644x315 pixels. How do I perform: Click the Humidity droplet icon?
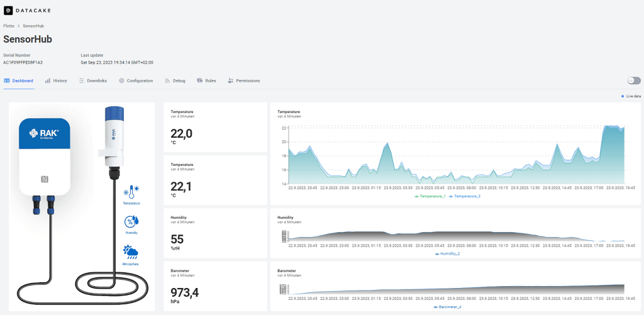[x=131, y=221]
